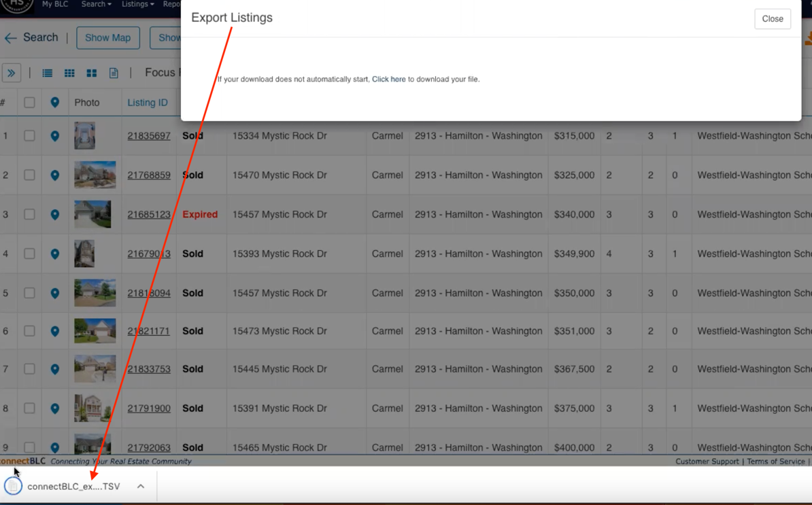
Task: Open the Listings dropdown menu
Action: coord(137,3)
